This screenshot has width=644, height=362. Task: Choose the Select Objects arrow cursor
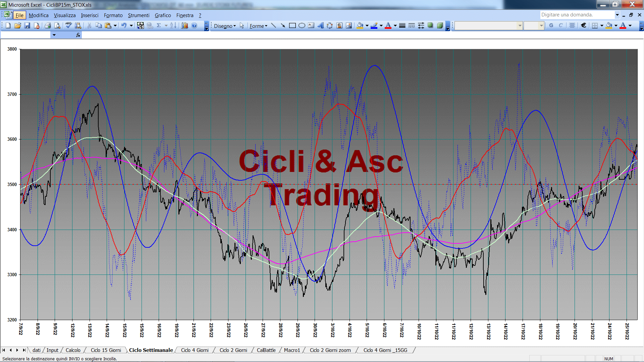tap(242, 25)
